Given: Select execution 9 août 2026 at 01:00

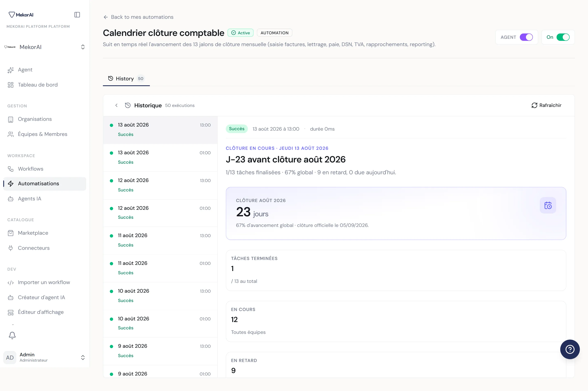Looking at the screenshot, I should pos(160,371).
